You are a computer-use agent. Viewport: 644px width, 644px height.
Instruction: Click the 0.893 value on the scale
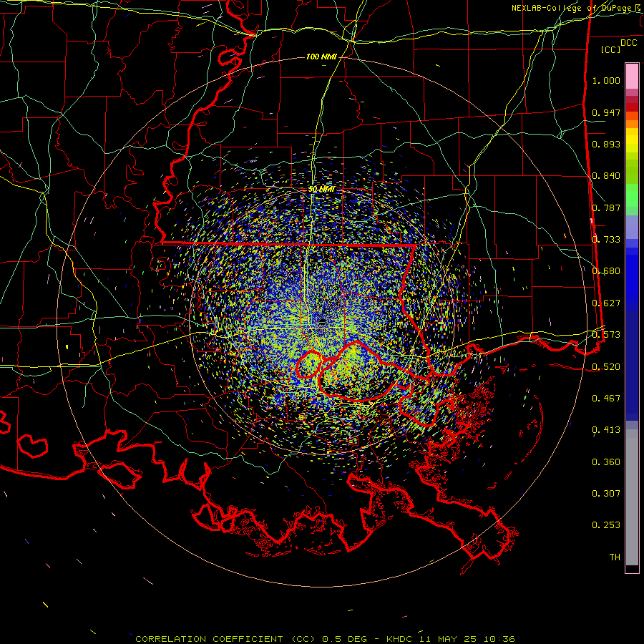606,144
